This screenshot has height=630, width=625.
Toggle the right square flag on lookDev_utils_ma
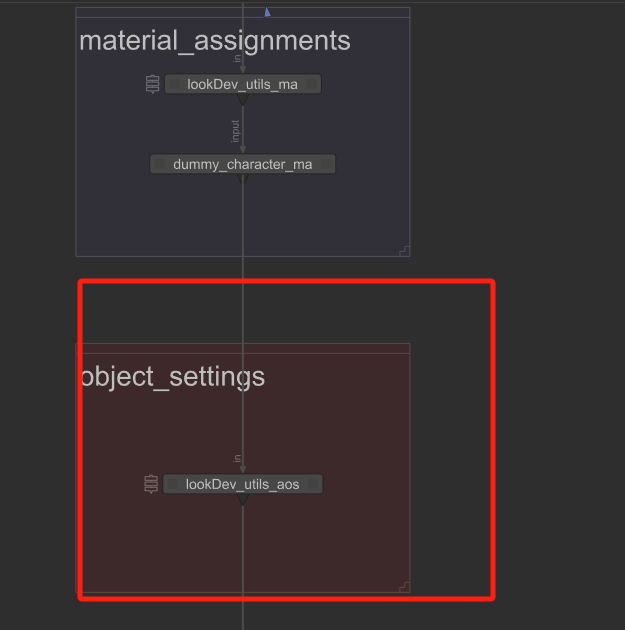[311, 85]
